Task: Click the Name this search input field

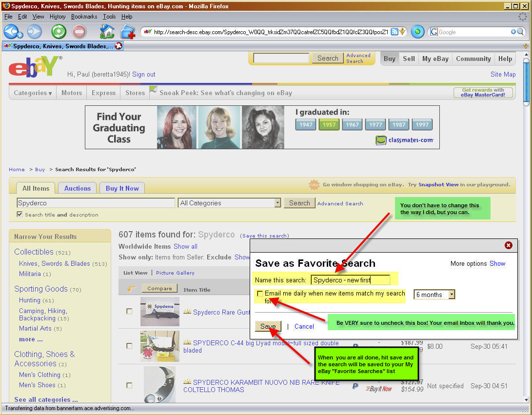Action: (350, 280)
